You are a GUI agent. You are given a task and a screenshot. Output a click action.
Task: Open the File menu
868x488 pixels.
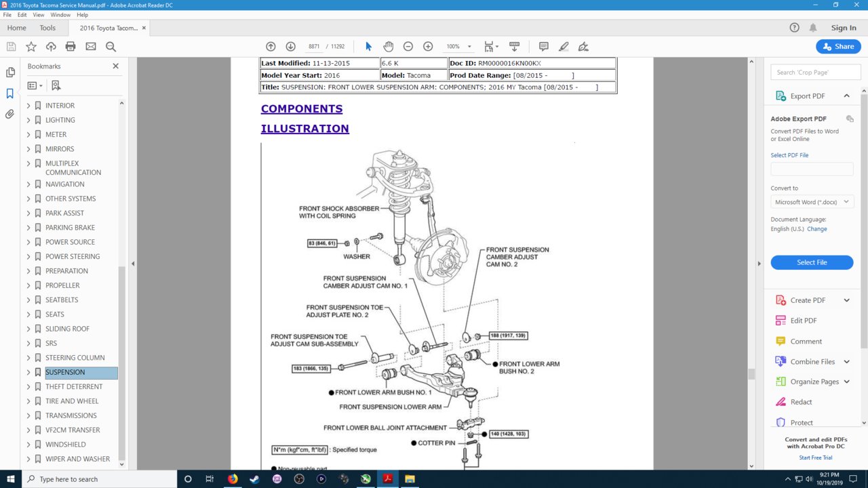7,14
